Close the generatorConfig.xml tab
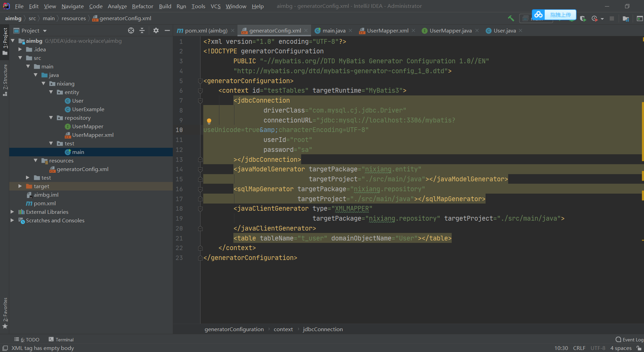The image size is (644, 352). (x=306, y=30)
